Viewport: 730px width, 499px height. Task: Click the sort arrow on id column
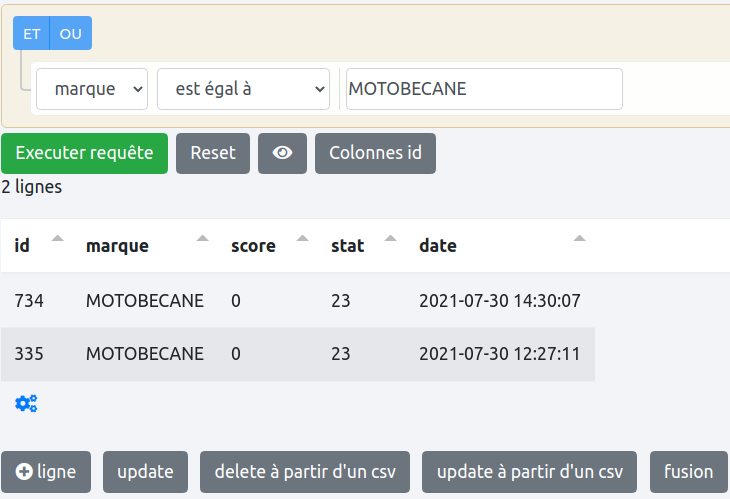(57, 239)
